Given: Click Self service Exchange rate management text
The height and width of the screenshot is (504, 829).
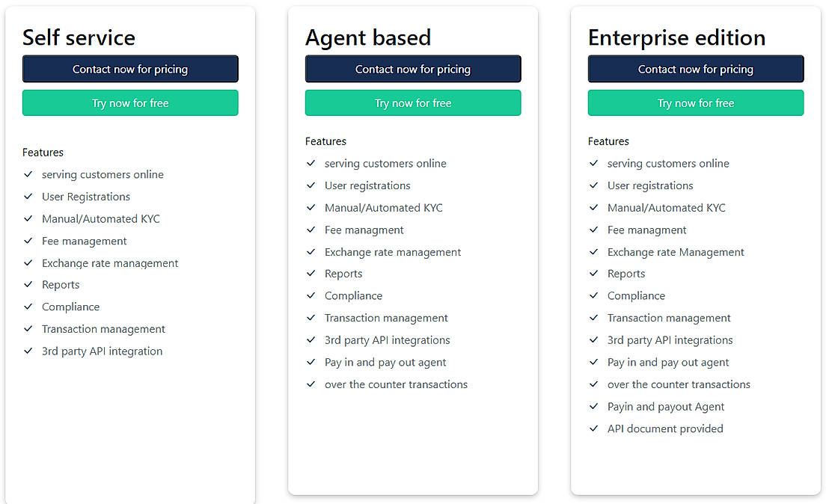Looking at the screenshot, I should pos(110,263).
